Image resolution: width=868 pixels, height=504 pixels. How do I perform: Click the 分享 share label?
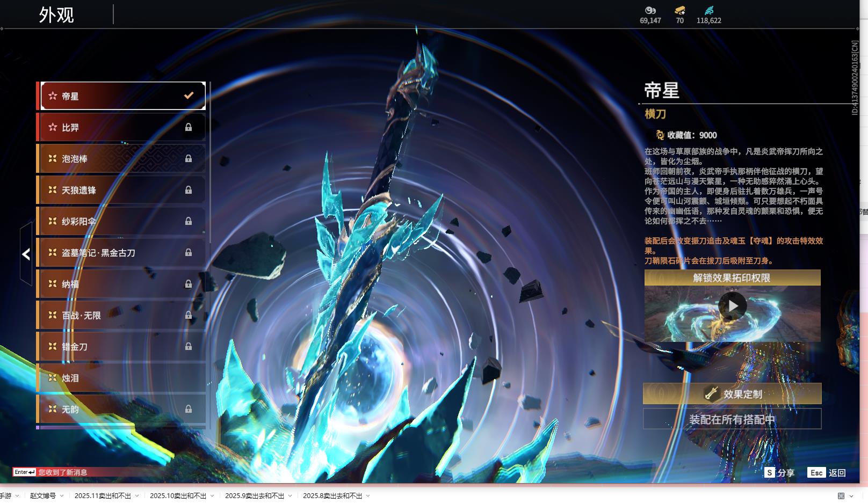tap(786, 473)
